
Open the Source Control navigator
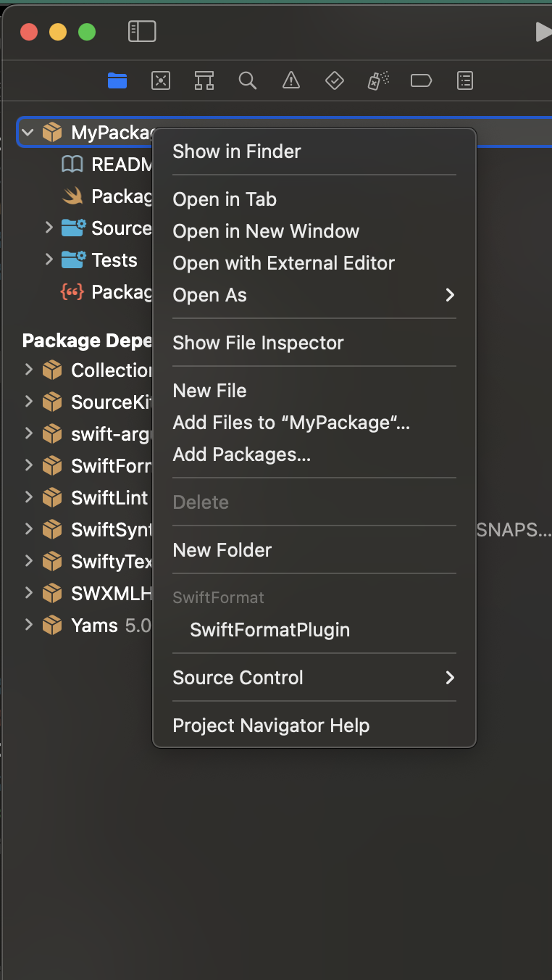tap(161, 80)
